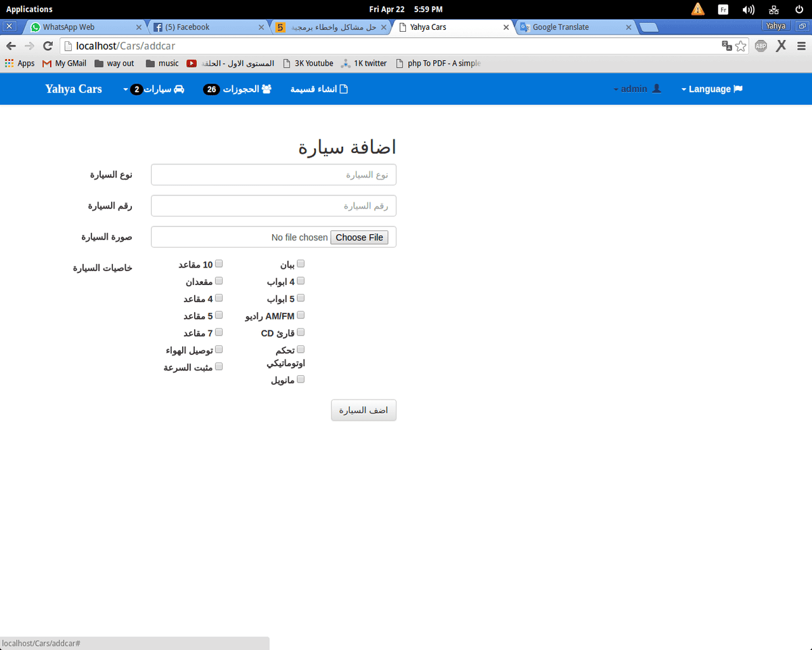
Task: Tick the قارئ CD checkbox
Action: tap(301, 332)
